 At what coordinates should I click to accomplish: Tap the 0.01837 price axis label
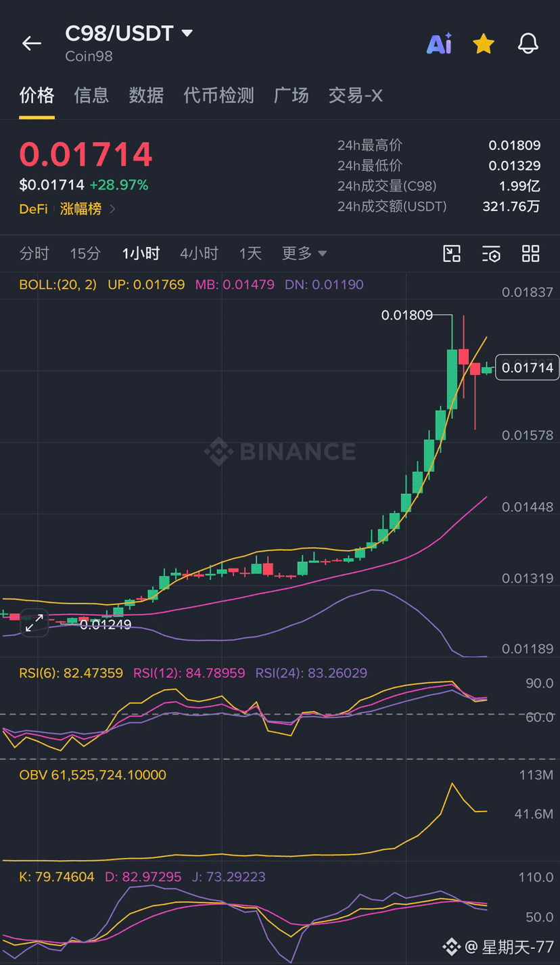(528, 293)
